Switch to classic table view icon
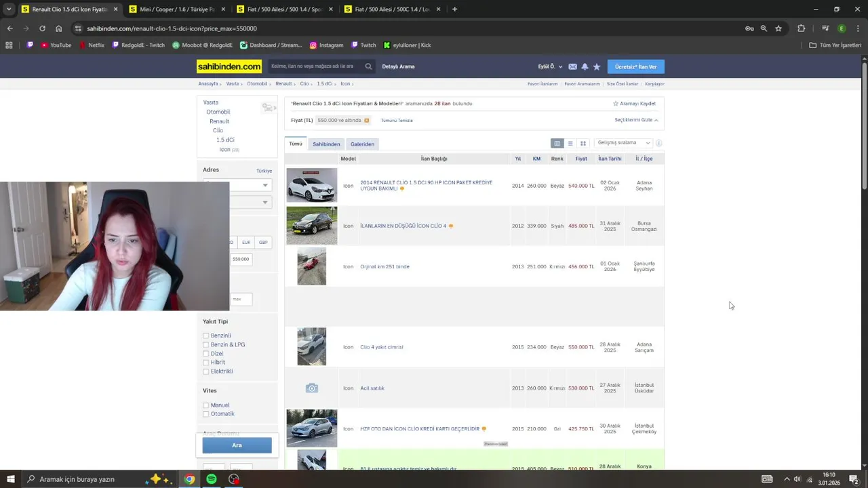Viewport: 868px width, 488px height. click(x=557, y=143)
